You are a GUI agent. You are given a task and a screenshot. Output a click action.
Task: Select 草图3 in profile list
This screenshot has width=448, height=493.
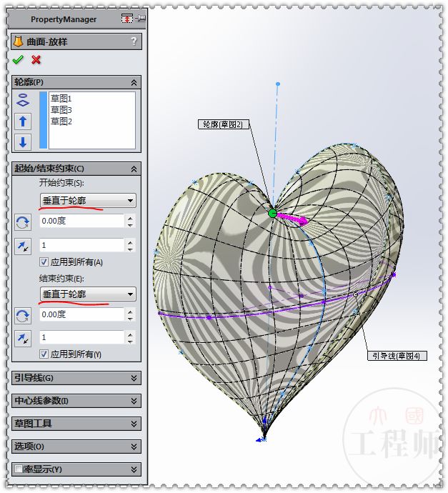(x=61, y=110)
